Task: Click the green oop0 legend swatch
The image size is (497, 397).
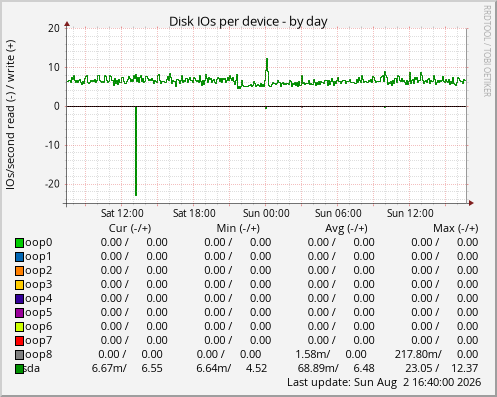Action: (19, 243)
